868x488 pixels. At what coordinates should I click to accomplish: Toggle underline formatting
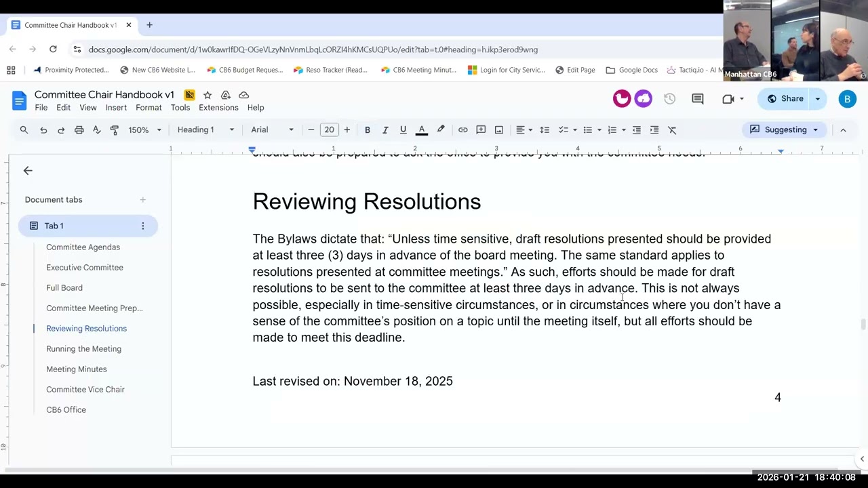click(x=403, y=129)
